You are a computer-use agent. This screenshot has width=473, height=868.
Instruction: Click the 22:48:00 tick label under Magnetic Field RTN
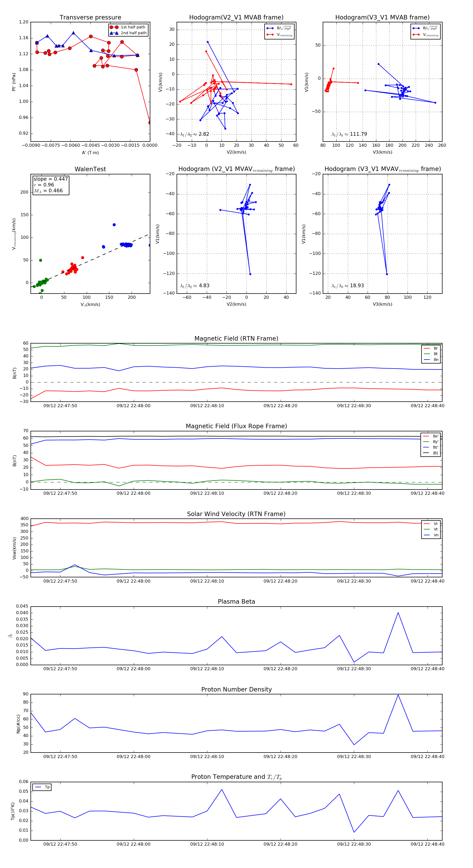click(133, 406)
